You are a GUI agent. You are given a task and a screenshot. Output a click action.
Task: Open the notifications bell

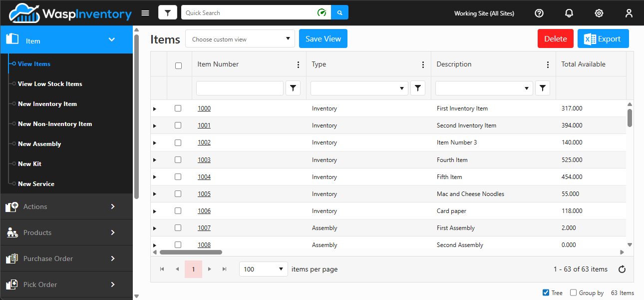(569, 13)
